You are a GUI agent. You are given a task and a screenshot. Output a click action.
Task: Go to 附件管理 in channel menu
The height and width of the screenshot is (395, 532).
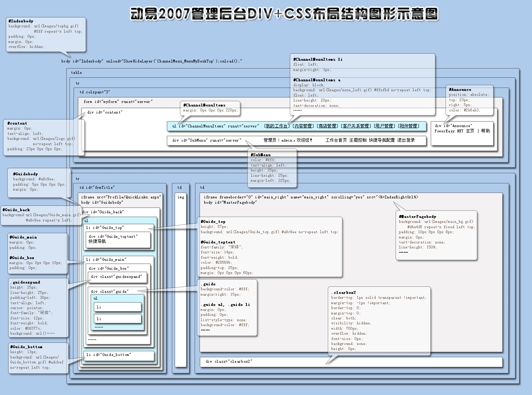409,126
